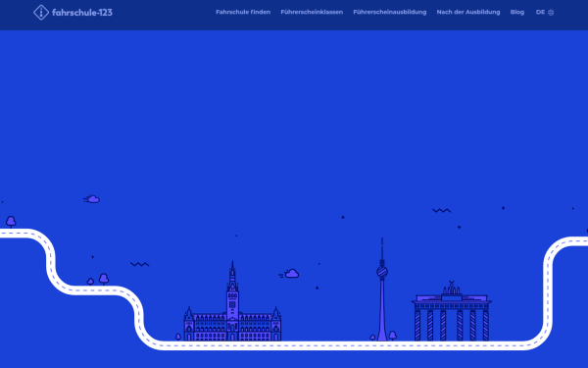
Task: Go to Führerscheinausbildung menu item
Action: point(390,12)
